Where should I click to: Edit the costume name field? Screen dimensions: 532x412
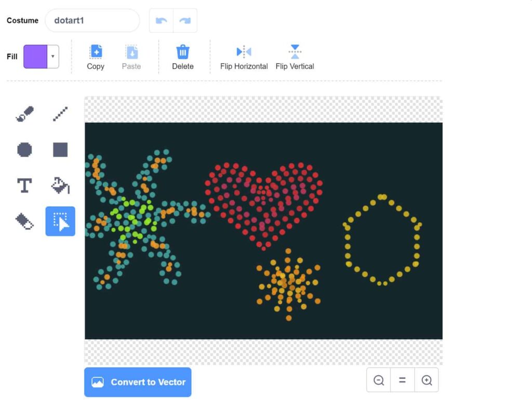(92, 20)
